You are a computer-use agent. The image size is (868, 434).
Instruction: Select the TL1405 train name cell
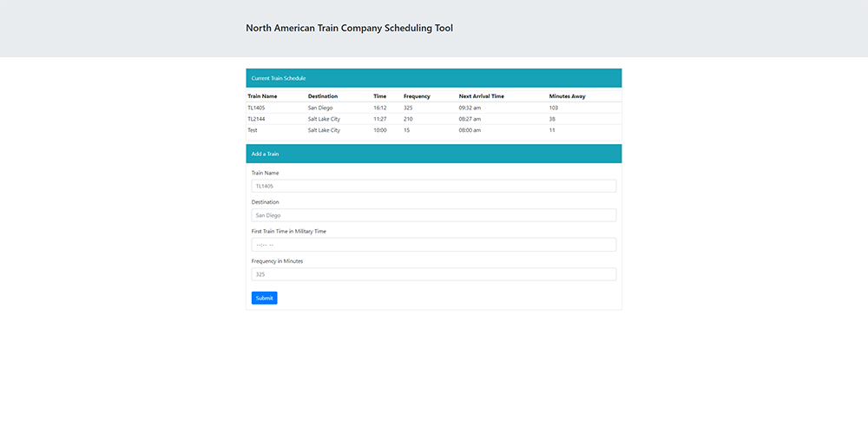pos(256,108)
